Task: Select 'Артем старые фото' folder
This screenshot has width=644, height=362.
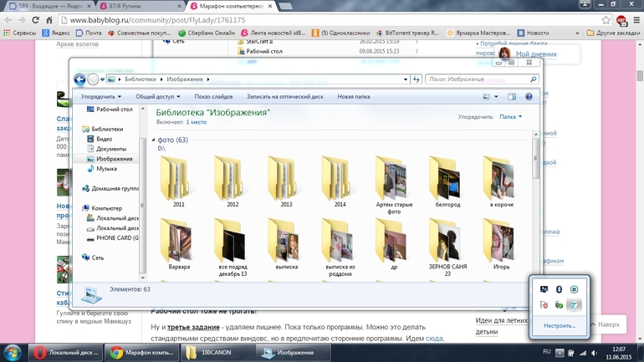Action: (394, 185)
